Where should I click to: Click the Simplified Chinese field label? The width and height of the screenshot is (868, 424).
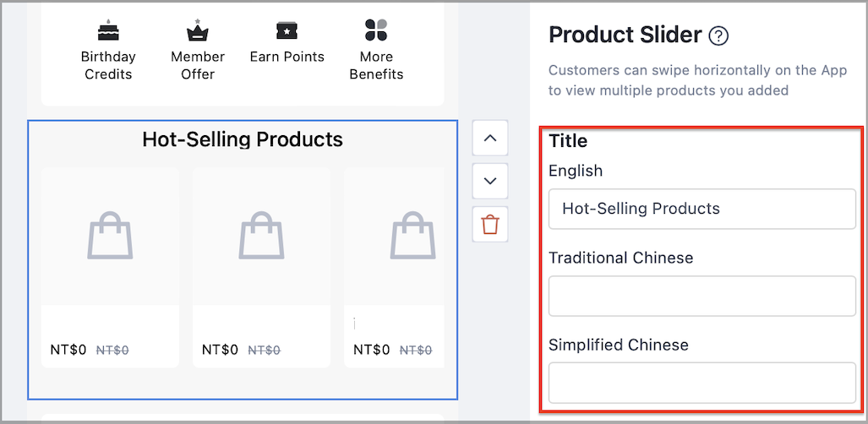[619, 345]
